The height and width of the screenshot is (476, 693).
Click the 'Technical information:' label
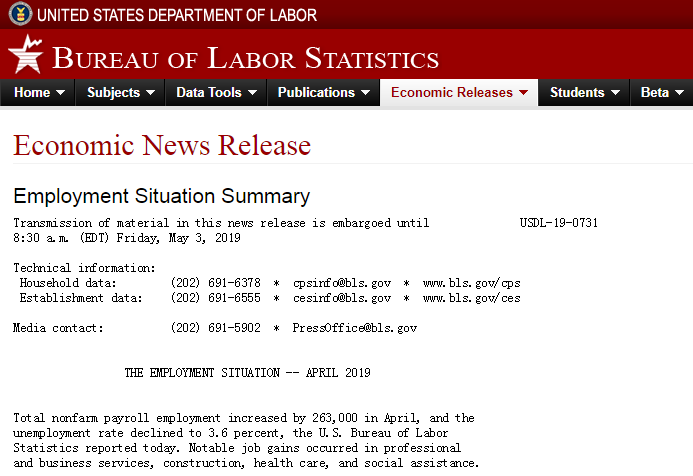click(x=84, y=268)
